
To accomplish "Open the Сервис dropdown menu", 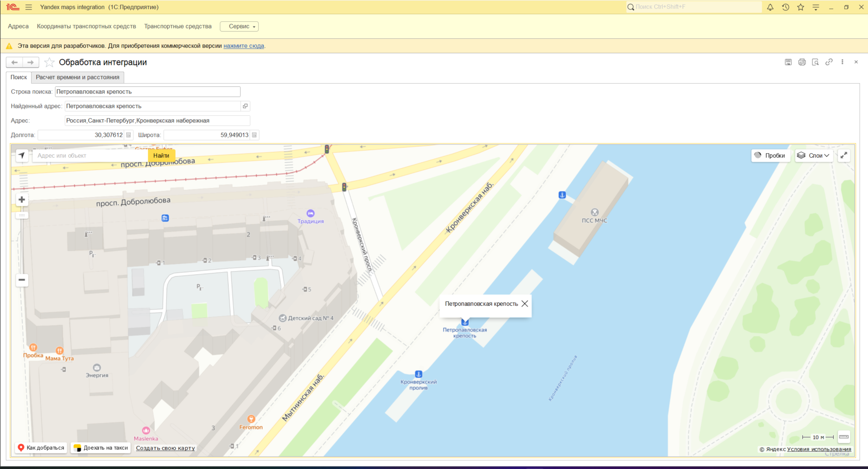I will [x=239, y=26].
